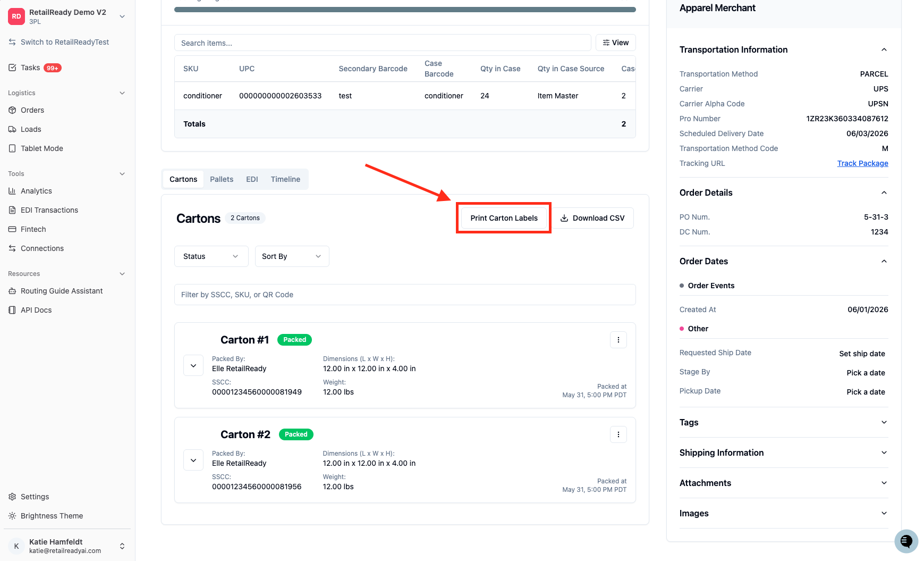
Task: Open Carton #1 three-dot options menu
Action: [618, 340]
